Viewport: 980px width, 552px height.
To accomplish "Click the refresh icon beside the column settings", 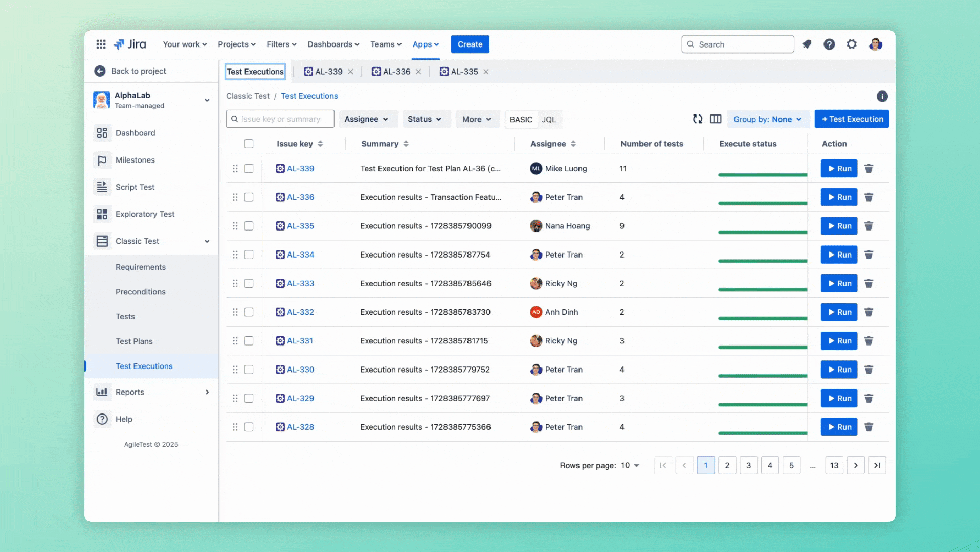I will pyautogui.click(x=697, y=119).
